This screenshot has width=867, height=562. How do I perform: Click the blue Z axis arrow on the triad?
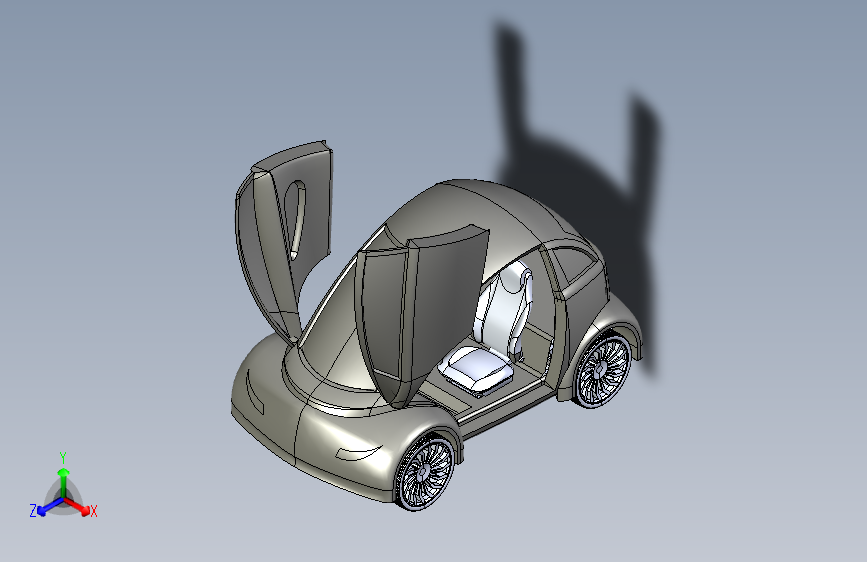(50, 507)
